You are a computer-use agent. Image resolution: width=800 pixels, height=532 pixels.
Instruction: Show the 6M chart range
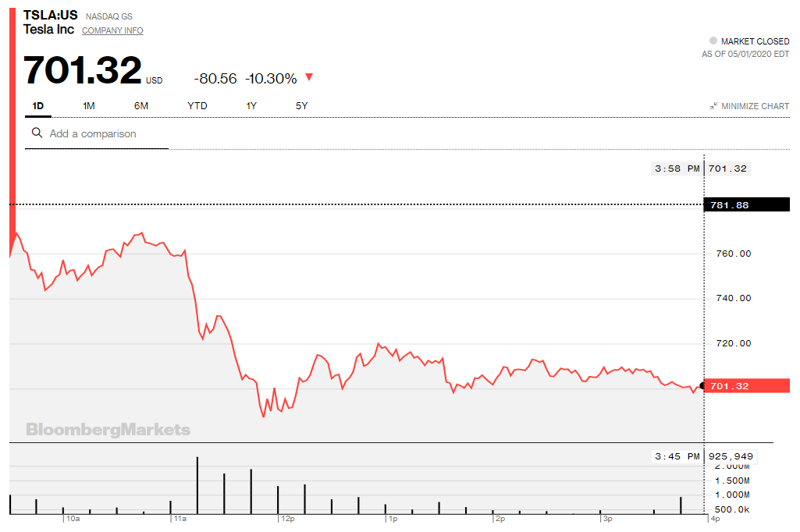[x=141, y=105]
